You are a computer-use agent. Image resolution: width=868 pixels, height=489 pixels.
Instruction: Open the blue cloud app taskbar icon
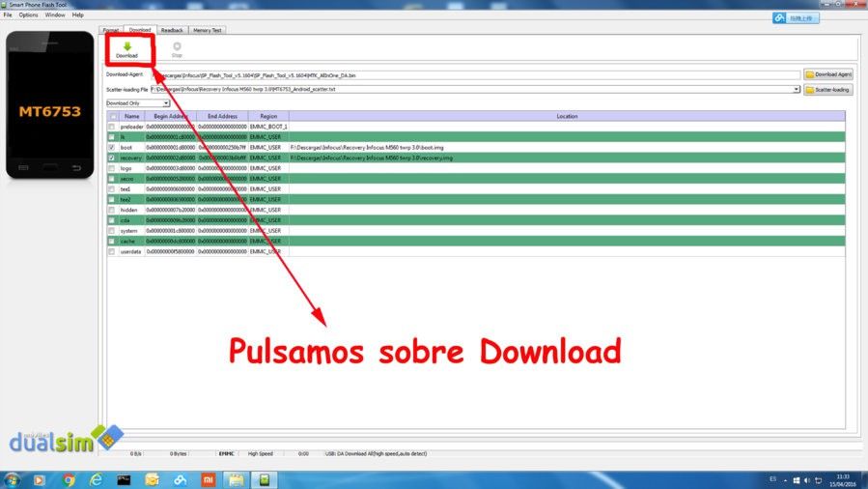[180, 480]
